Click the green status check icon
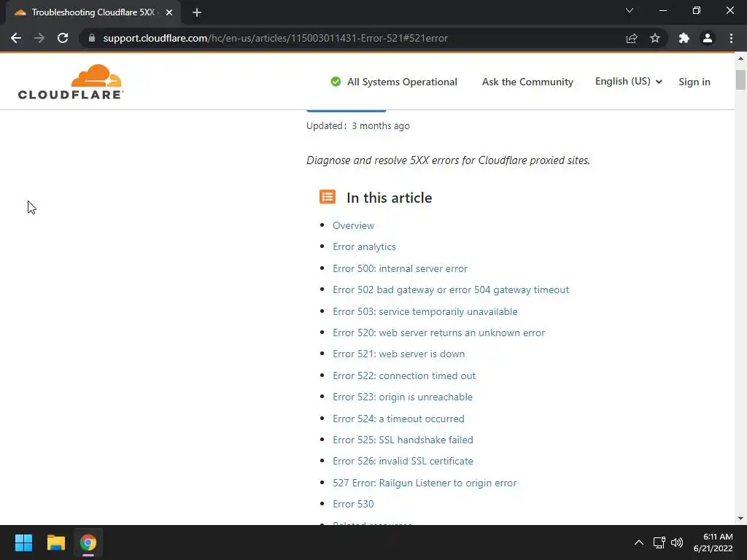This screenshot has height=560, width=747. pos(336,82)
